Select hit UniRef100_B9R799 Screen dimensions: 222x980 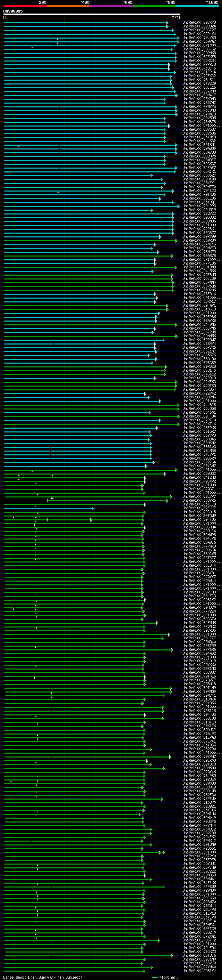(199, 237)
